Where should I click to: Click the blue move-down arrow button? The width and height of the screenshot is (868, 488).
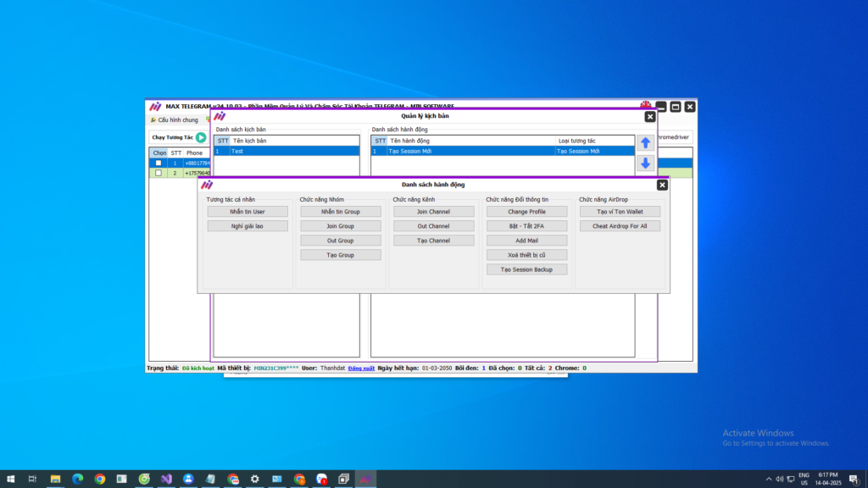coord(645,164)
